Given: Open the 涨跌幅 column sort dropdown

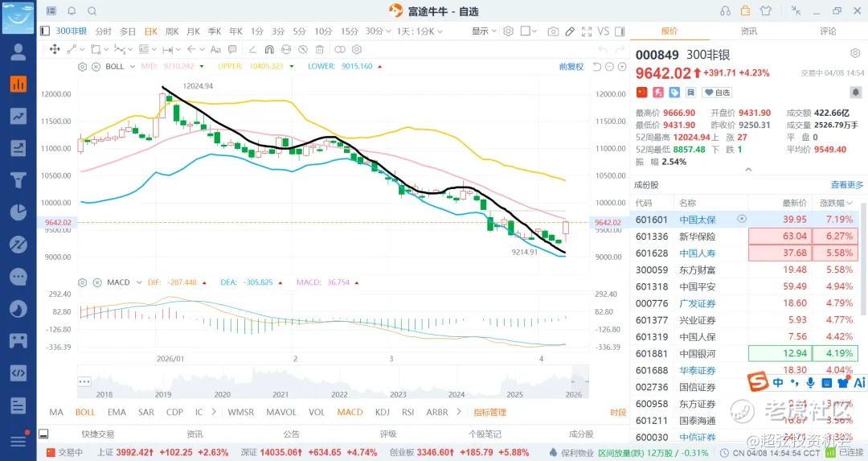Looking at the screenshot, I should click(836, 203).
